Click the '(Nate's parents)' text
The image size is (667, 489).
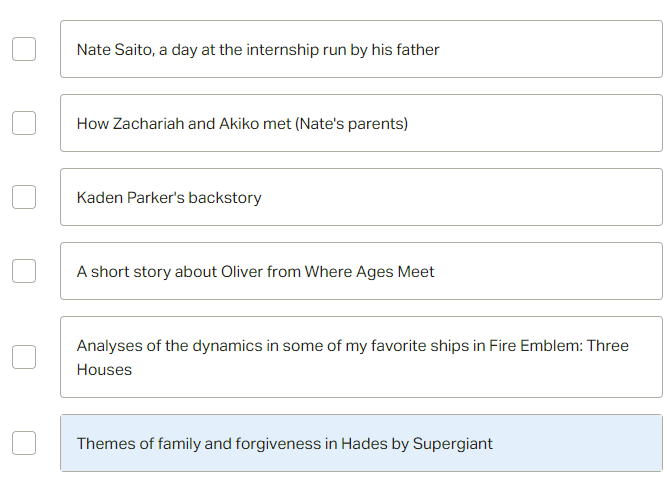(x=351, y=124)
